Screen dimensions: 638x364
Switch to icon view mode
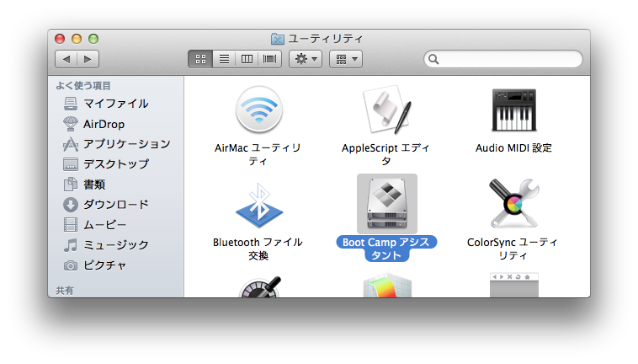(x=201, y=59)
